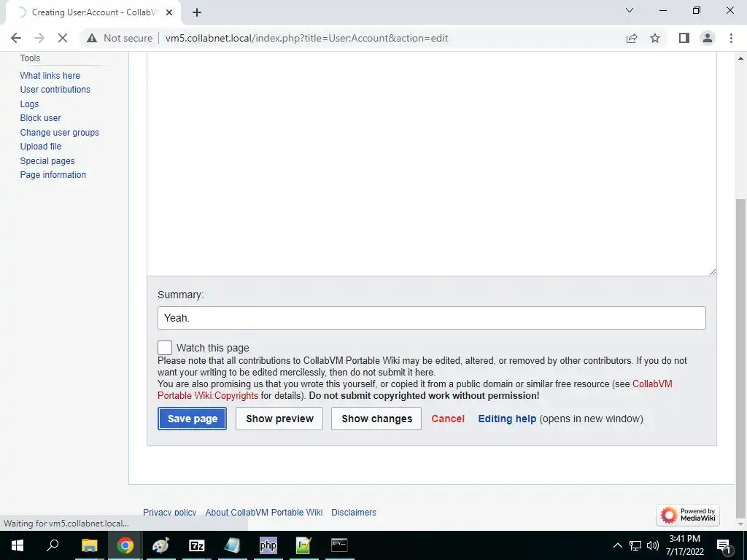Image resolution: width=747 pixels, height=560 pixels.
Task: Open the Block user link
Action: click(41, 117)
